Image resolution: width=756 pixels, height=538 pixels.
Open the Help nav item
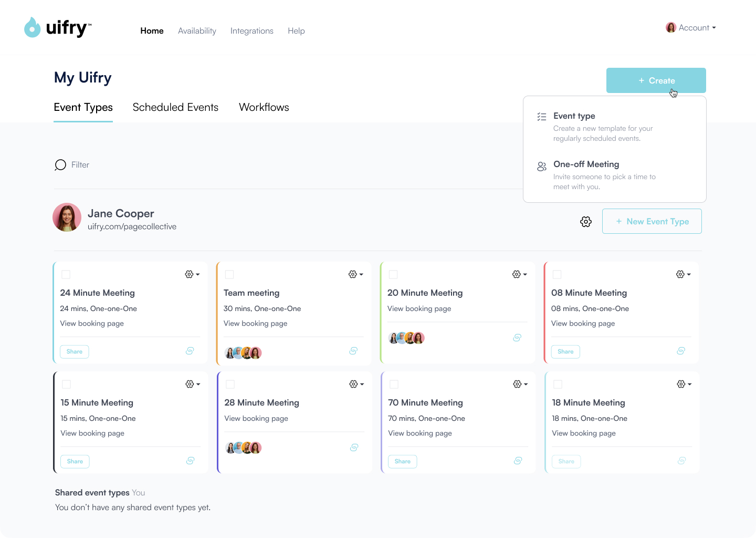(296, 31)
